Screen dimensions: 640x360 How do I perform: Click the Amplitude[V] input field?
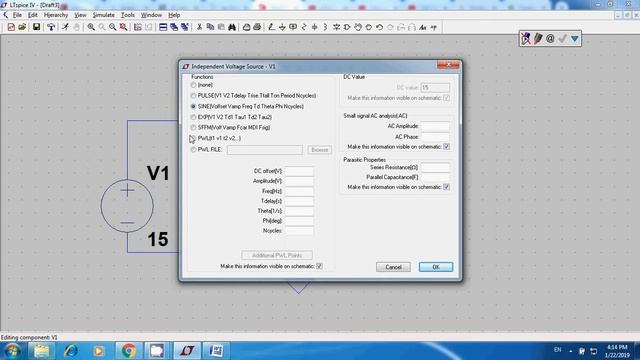[x=299, y=181]
